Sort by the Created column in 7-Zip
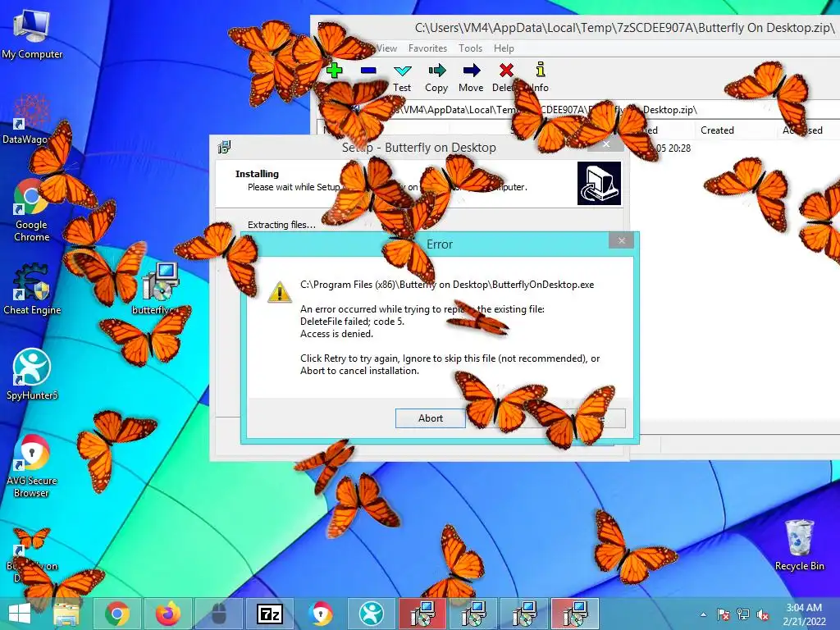The width and height of the screenshot is (840, 630). coord(717,130)
